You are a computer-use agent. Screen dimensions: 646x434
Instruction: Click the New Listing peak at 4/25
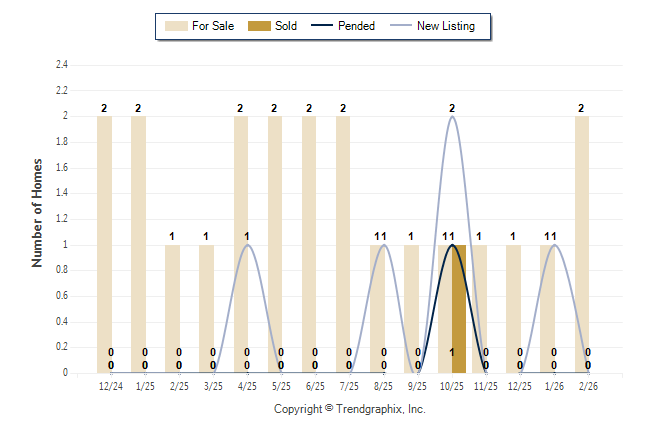[247, 245]
